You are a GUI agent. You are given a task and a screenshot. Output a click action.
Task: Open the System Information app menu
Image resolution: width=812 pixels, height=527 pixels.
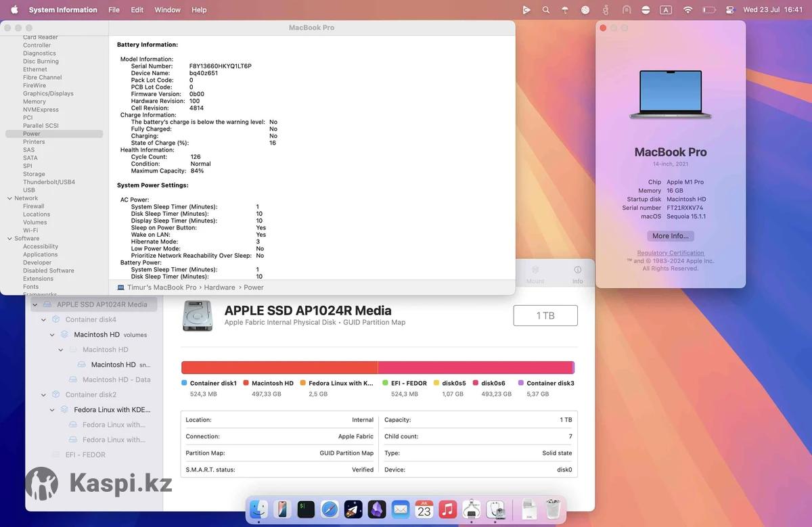pyautogui.click(x=63, y=9)
